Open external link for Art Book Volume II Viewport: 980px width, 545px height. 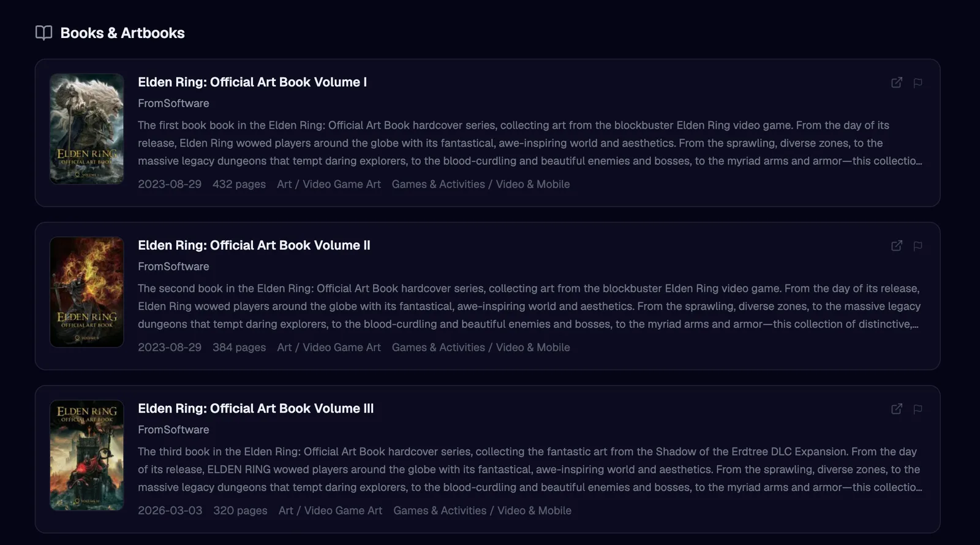(897, 246)
